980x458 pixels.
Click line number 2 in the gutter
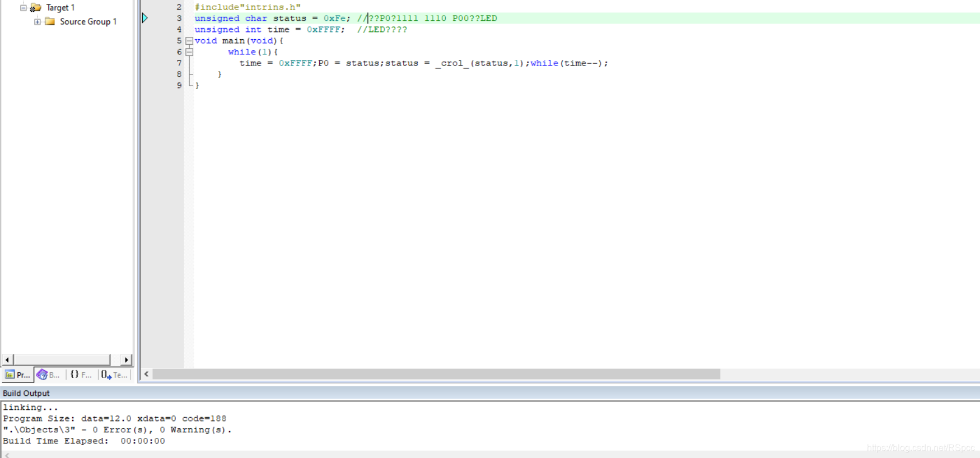tap(179, 7)
